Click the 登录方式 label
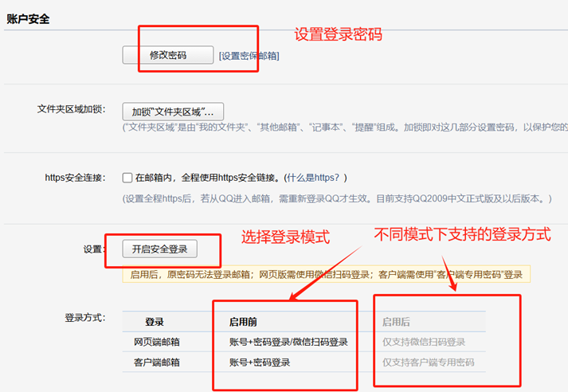This screenshot has width=568, height=392. [84, 317]
